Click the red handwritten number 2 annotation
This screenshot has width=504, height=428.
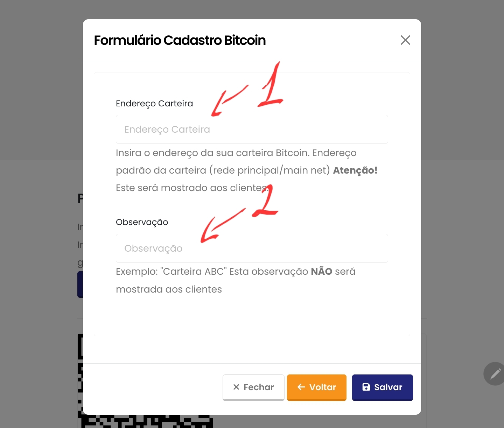(266, 201)
